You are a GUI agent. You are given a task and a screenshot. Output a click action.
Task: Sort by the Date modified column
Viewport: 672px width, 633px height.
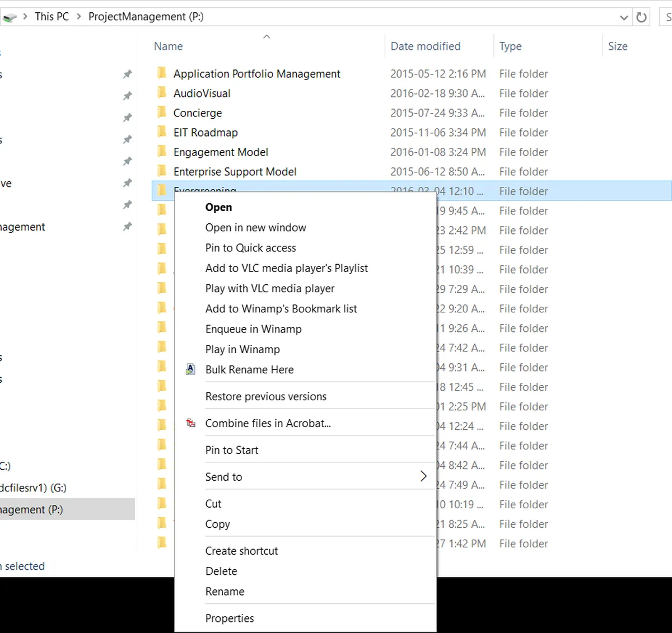(x=426, y=46)
